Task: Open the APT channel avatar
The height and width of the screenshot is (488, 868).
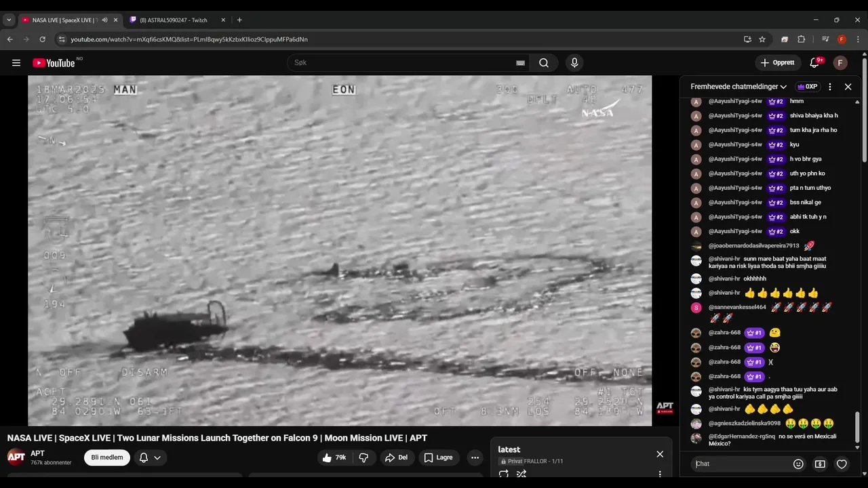Action: (x=16, y=457)
